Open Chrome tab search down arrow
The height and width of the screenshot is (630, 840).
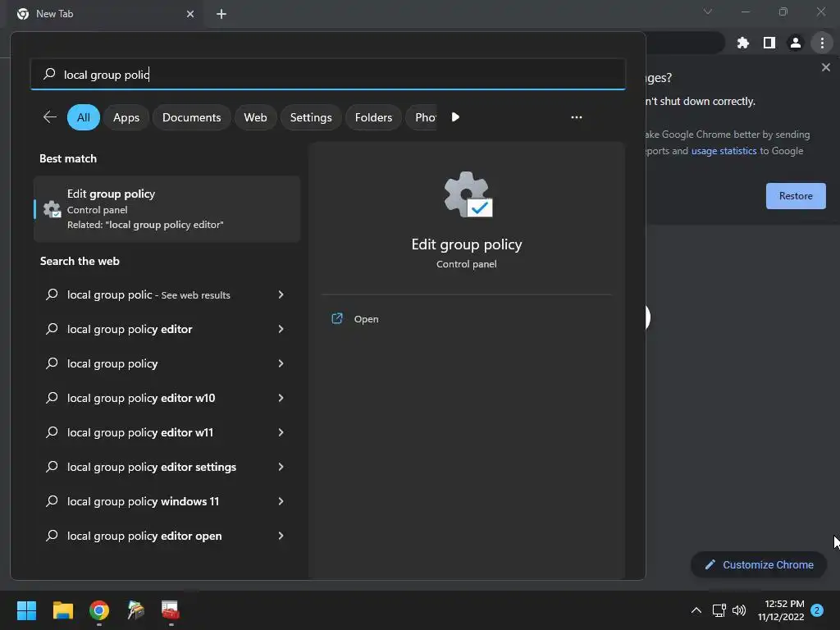pyautogui.click(x=708, y=11)
